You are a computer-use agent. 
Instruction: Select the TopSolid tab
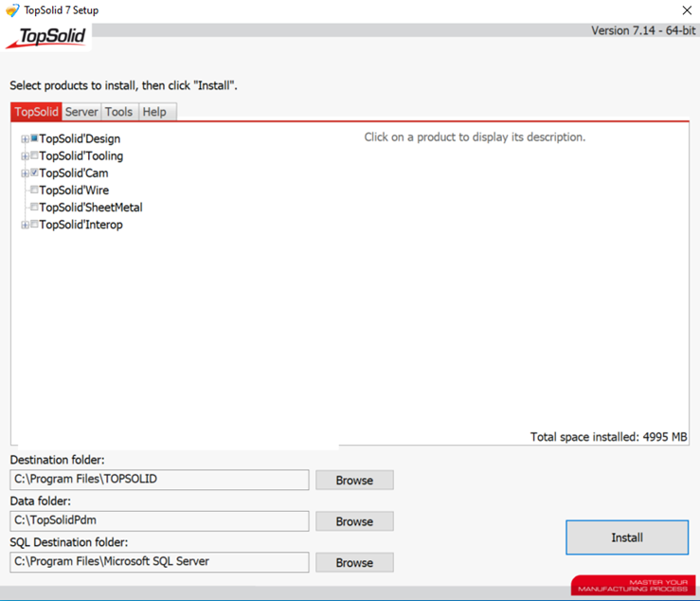pos(36,112)
